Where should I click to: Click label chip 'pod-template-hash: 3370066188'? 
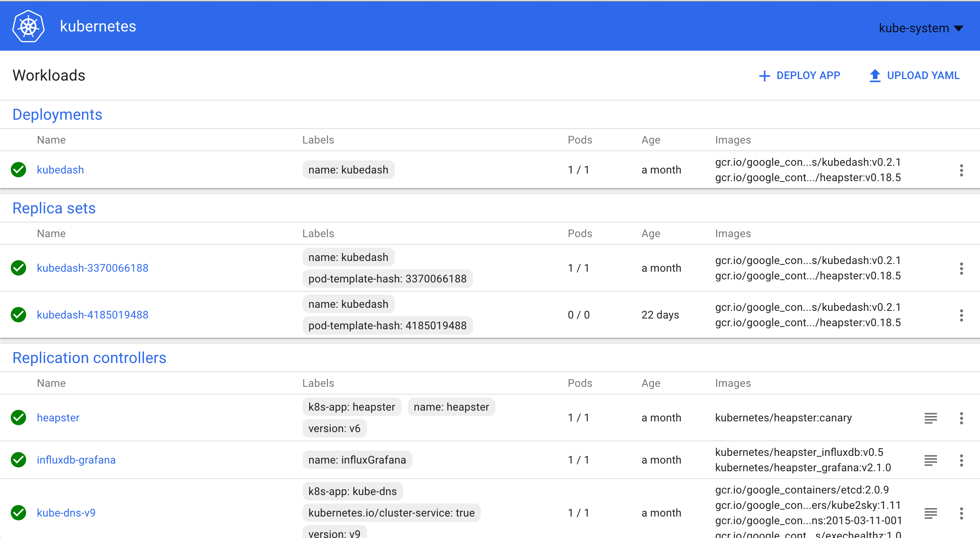point(387,279)
